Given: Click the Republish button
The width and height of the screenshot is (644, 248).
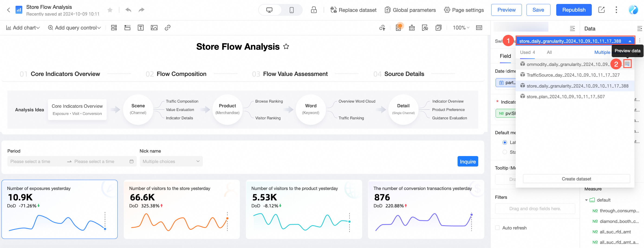Looking at the screenshot, I should coord(573,10).
